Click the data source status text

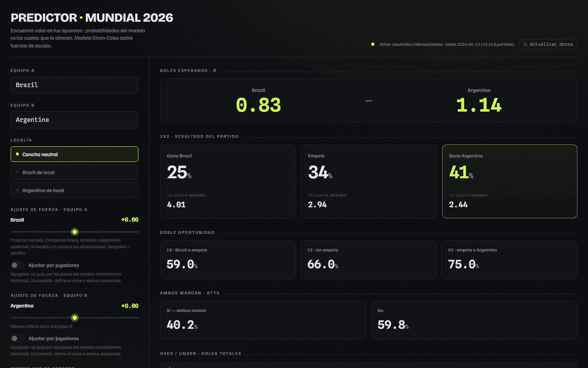(x=447, y=44)
